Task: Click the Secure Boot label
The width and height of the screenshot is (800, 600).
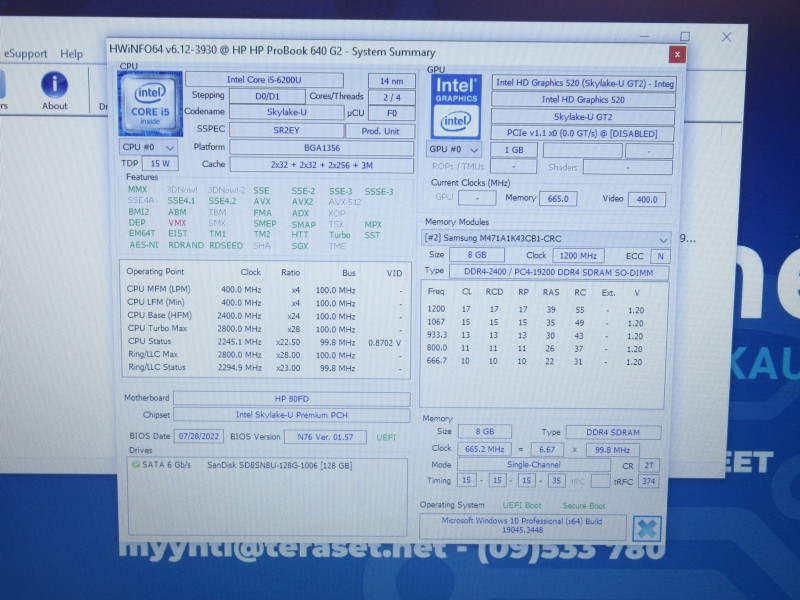Action: click(584, 506)
